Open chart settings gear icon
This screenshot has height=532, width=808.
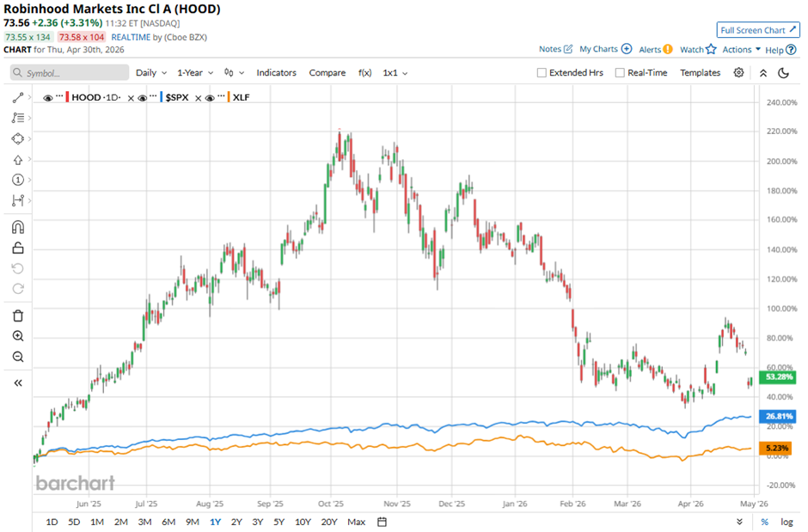tap(738, 73)
